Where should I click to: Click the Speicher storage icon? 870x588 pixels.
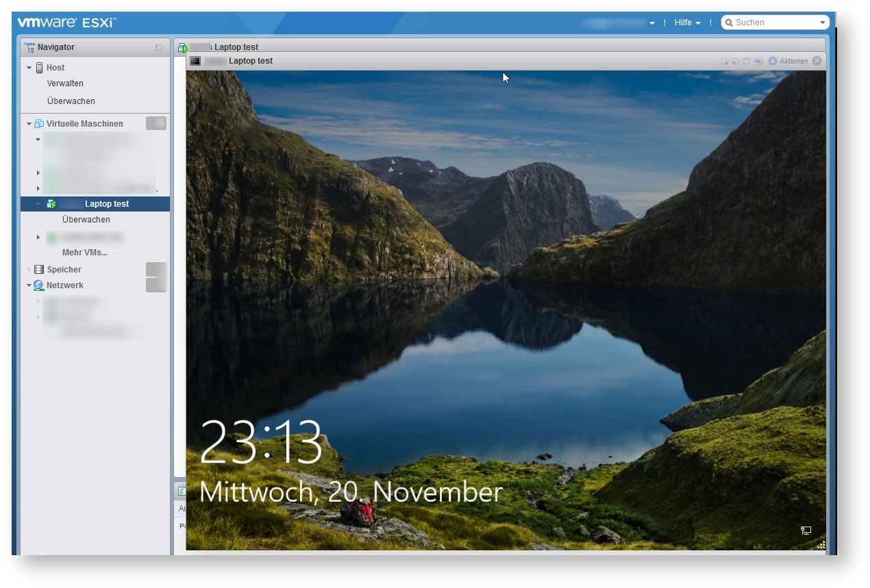pos(39,270)
